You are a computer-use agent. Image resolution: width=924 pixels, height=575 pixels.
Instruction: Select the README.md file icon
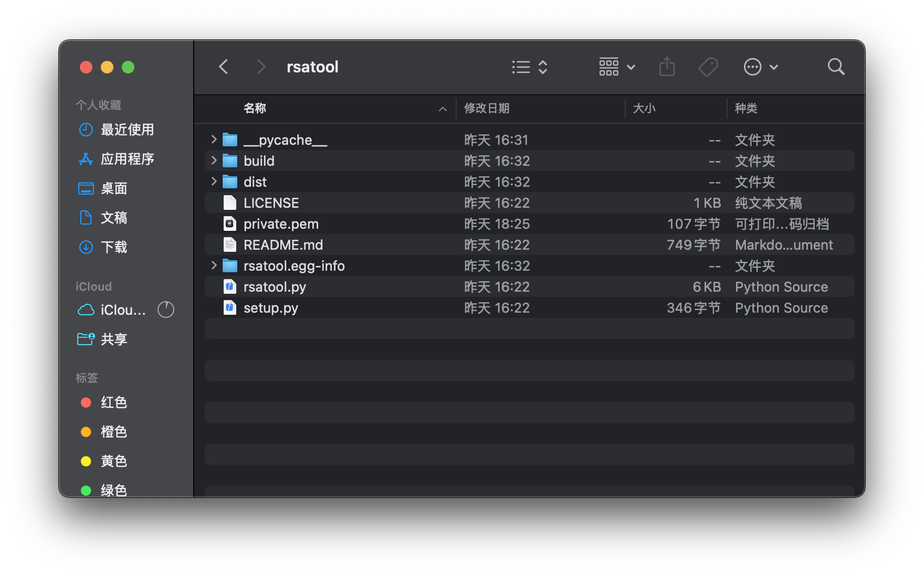click(230, 244)
